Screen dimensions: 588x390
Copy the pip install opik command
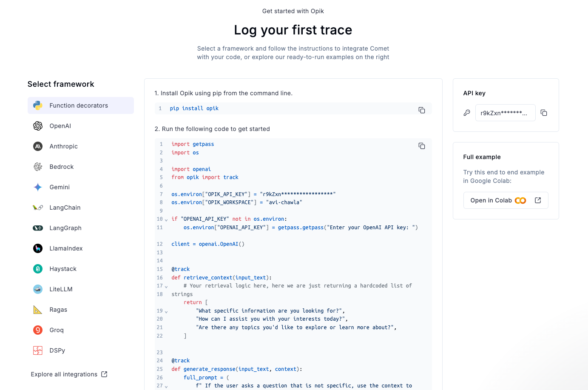click(x=422, y=110)
